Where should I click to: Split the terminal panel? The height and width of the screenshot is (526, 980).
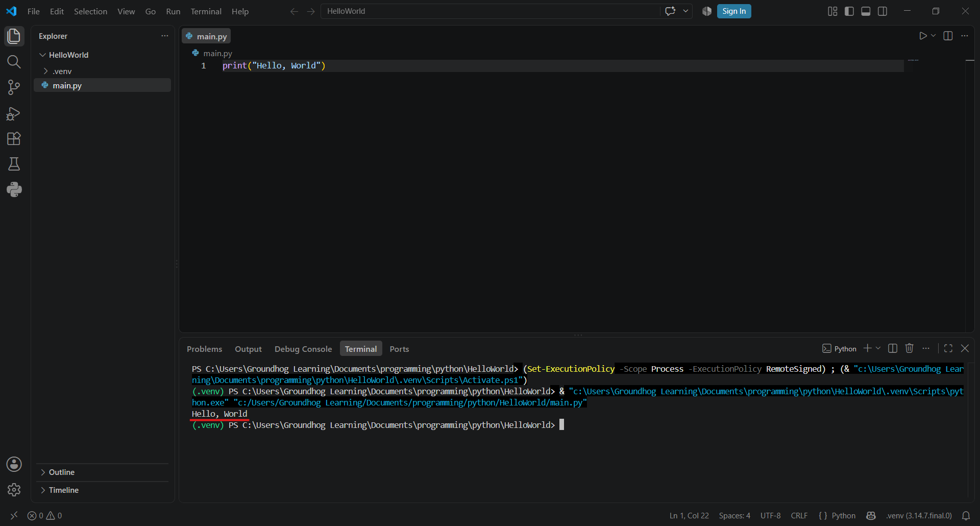coord(893,348)
